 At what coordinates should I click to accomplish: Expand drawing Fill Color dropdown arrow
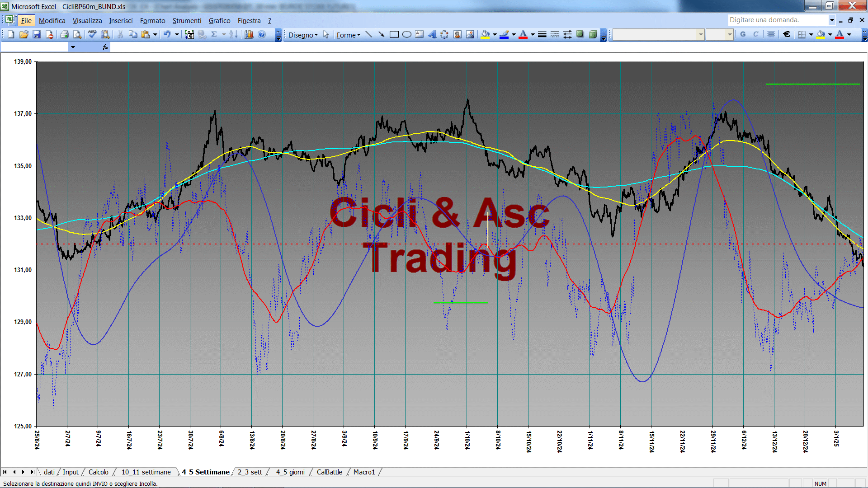coord(495,34)
